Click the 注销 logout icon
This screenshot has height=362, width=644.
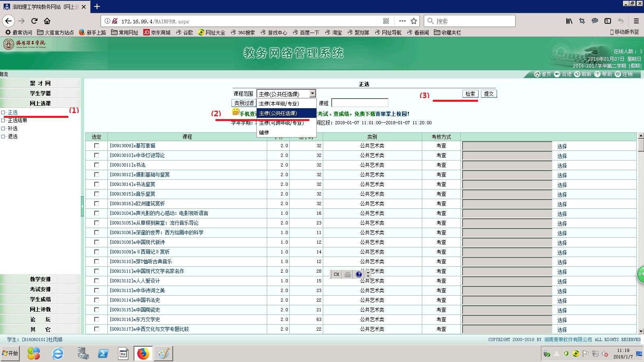click(618, 74)
